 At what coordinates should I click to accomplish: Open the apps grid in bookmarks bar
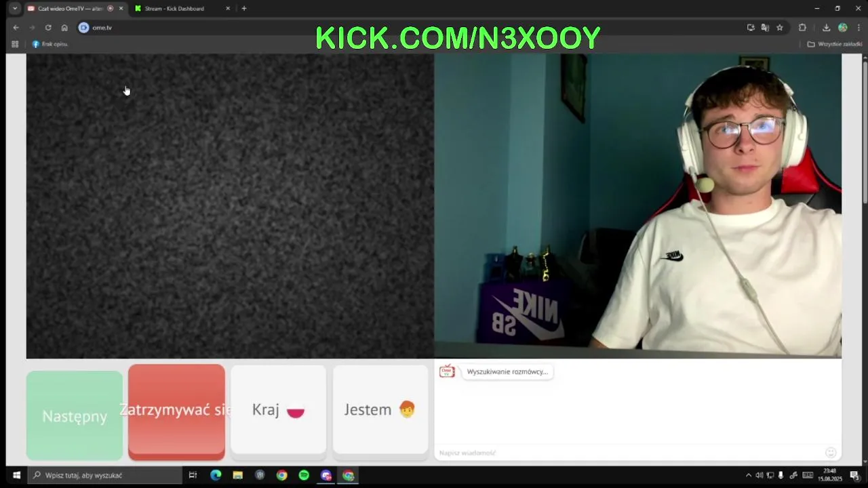tap(15, 44)
